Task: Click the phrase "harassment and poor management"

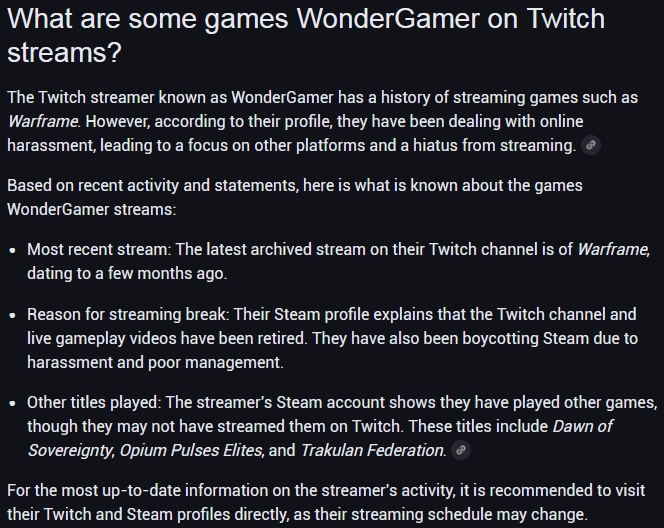Action: click(x=155, y=362)
